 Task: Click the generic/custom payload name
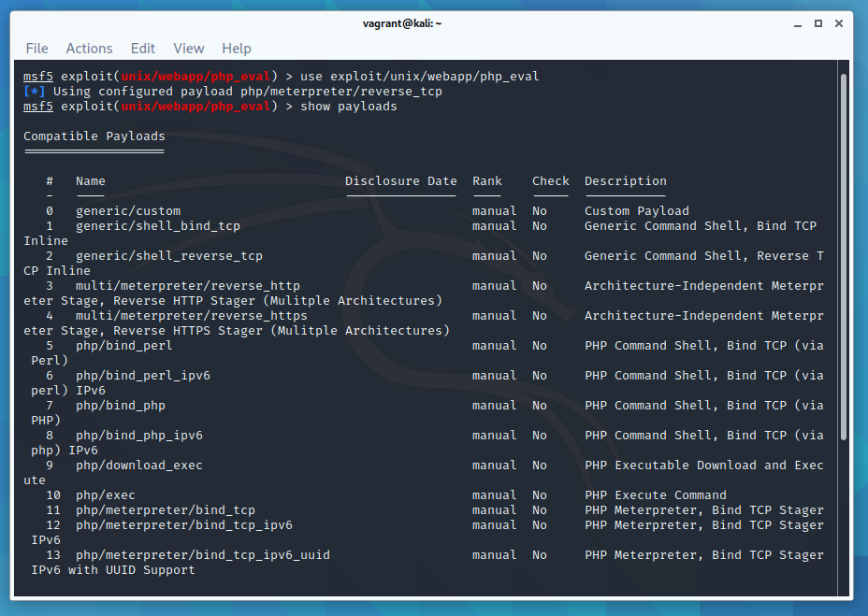click(x=127, y=210)
